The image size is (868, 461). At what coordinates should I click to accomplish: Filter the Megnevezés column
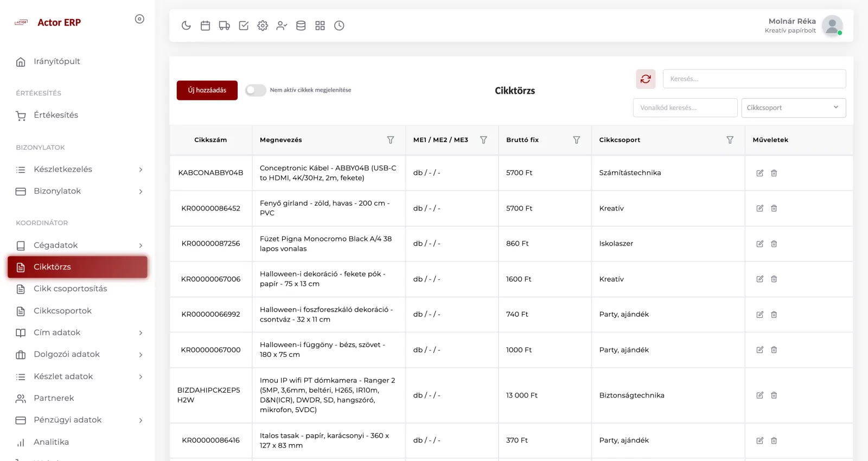point(391,140)
